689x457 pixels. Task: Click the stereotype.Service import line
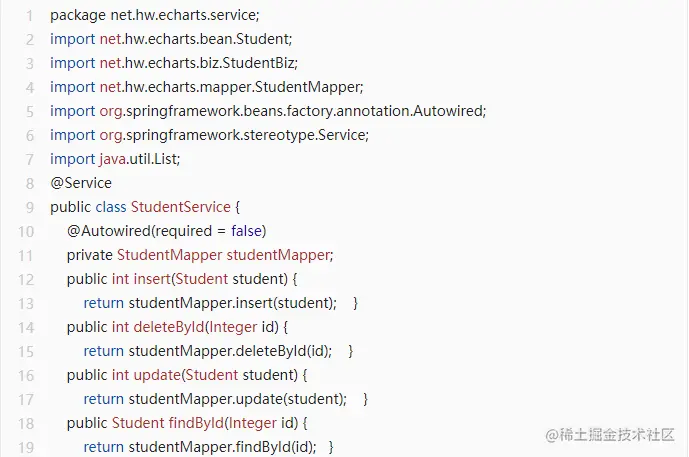(x=209, y=134)
